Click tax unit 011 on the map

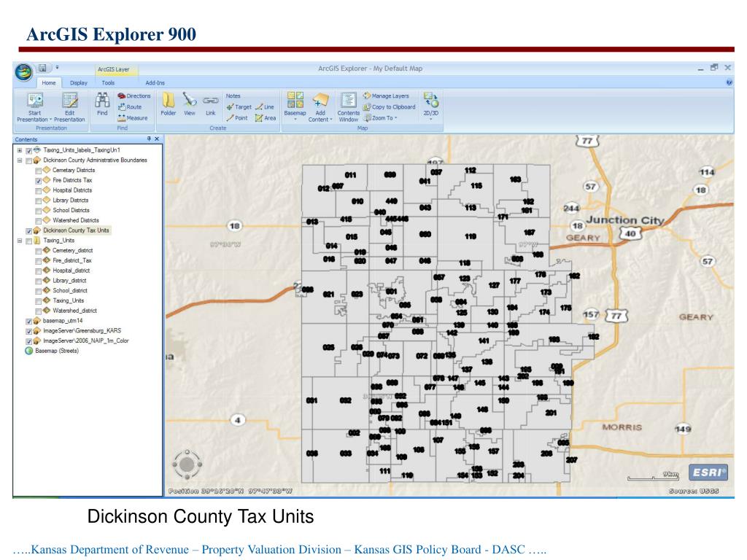point(350,175)
